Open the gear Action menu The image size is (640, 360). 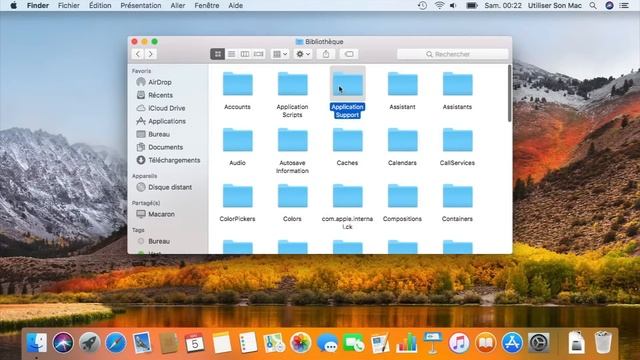pos(303,54)
